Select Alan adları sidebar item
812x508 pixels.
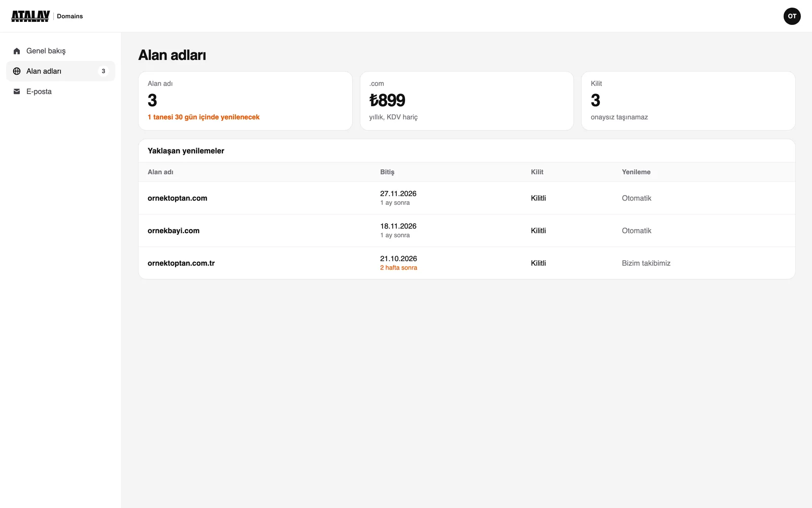60,71
